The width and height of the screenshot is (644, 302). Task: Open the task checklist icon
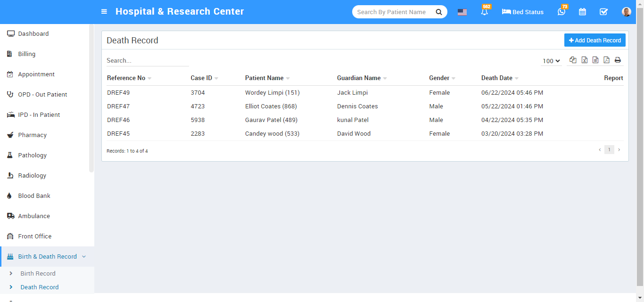(x=603, y=12)
